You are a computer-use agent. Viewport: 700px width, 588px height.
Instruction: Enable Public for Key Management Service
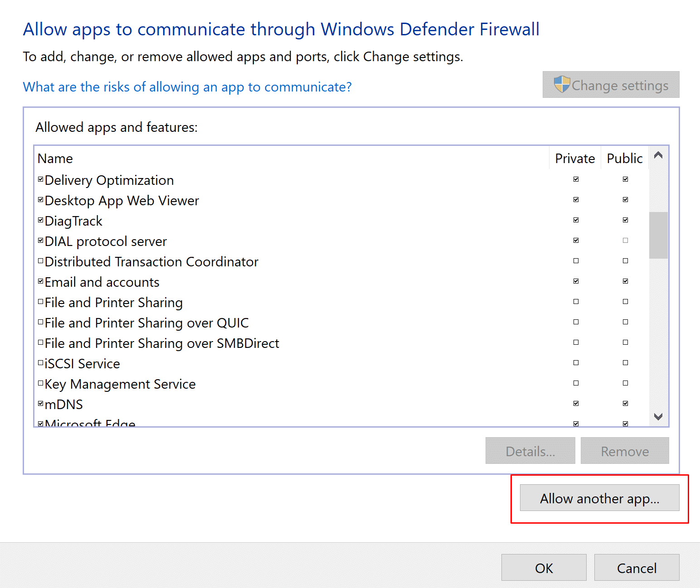tap(625, 383)
